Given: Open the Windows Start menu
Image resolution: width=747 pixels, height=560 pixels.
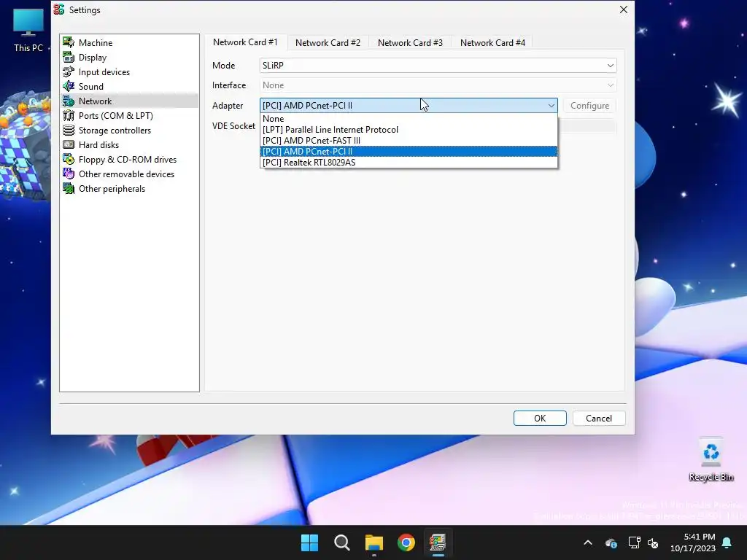Looking at the screenshot, I should coord(309,542).
